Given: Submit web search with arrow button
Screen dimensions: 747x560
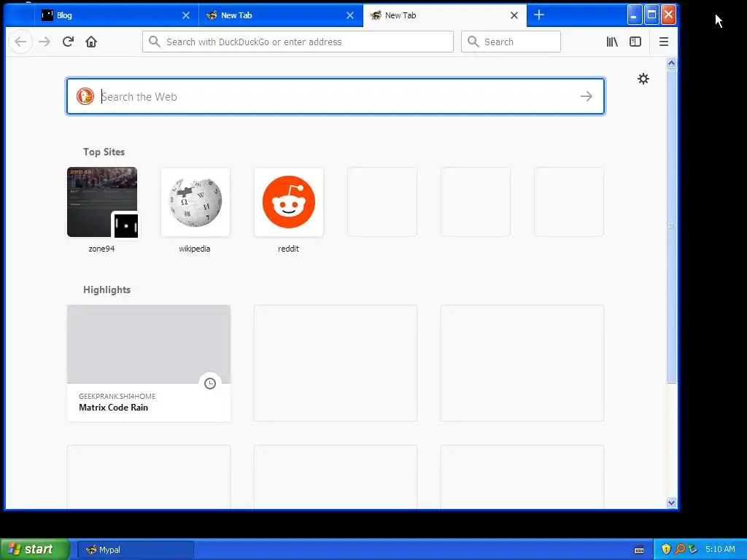Looking at the screenshot, I should 587,96.
